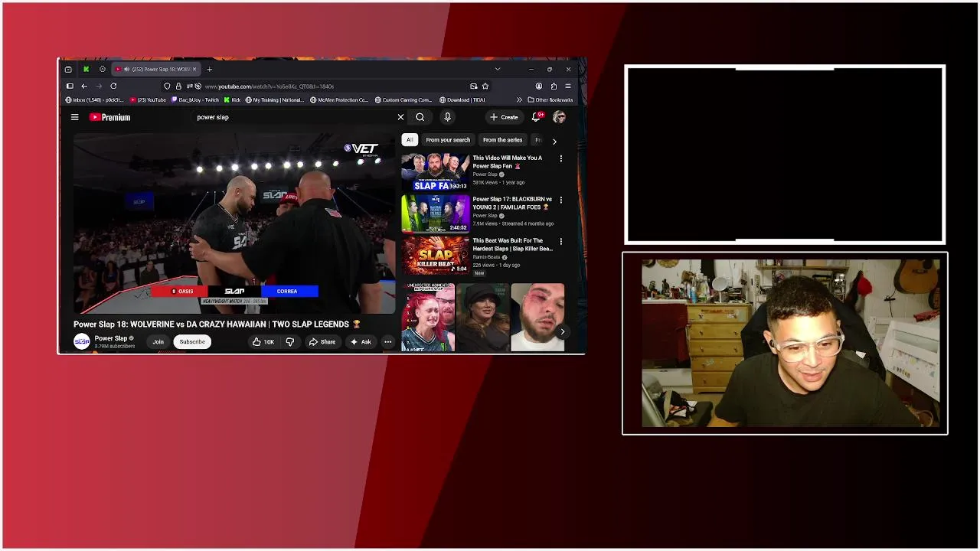The width and height of the screenshot is (980, 551).
Task: Dislike the Power Slap 18 video
Action: point(289,342)
